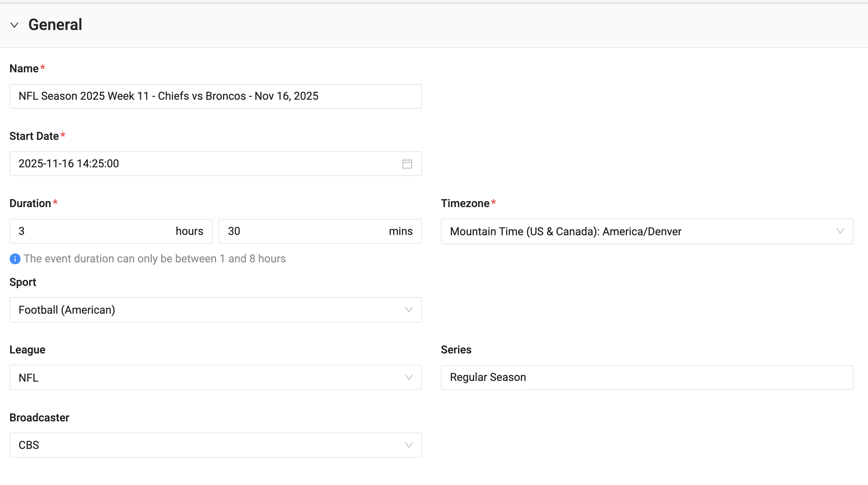Click the Sport dropdown chevron arrow
Screen dimensions: 868x485
pyautogui.click(x=409, y=310)
